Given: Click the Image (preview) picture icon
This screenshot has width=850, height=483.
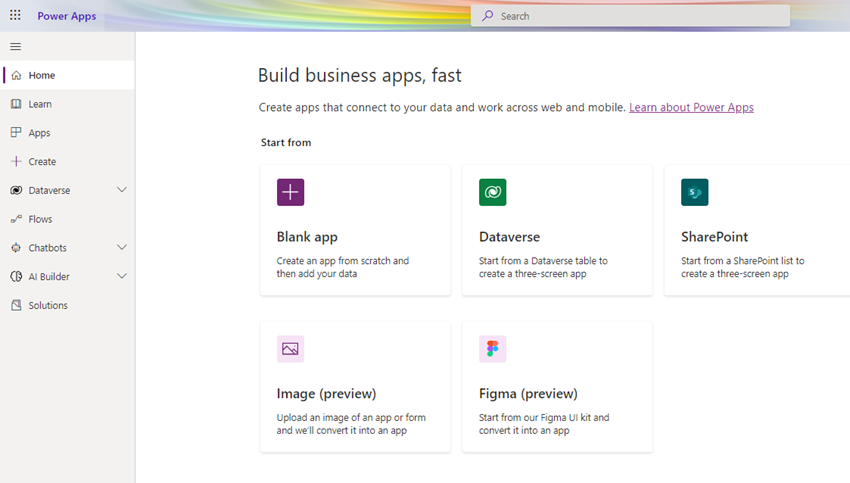Looking at the screenshot, I should [x=290, y=349].
